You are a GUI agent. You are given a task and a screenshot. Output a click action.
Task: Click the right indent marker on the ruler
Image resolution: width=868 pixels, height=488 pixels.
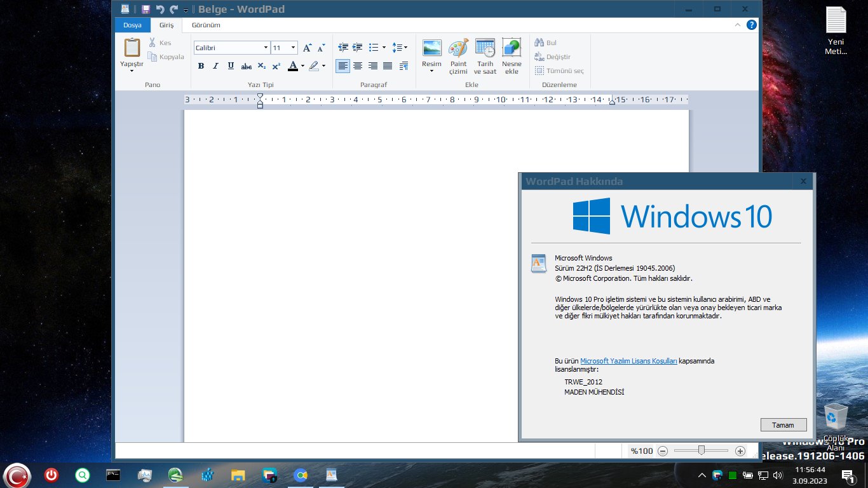pyautogui.click(x=612, y=102)
